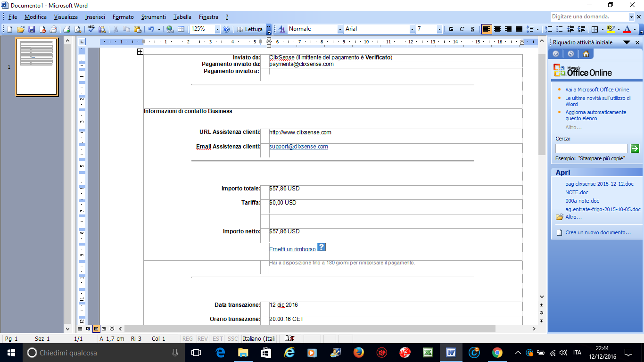Toggle Bold (G) formatting

tap(451, 29)
